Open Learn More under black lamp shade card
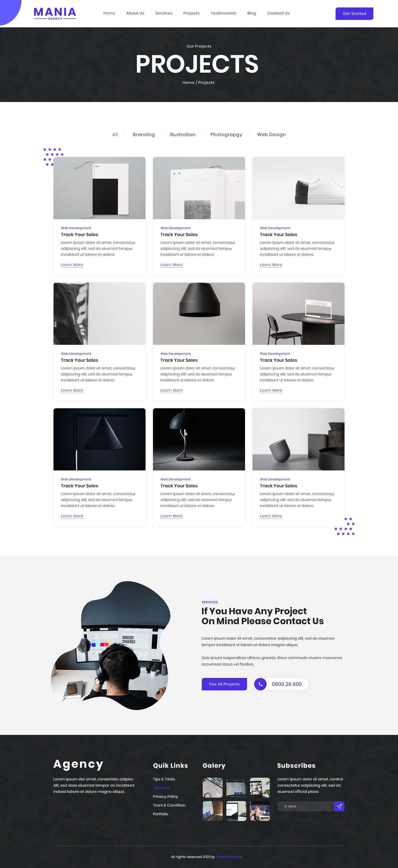398x868 pixels. point(172,391)
